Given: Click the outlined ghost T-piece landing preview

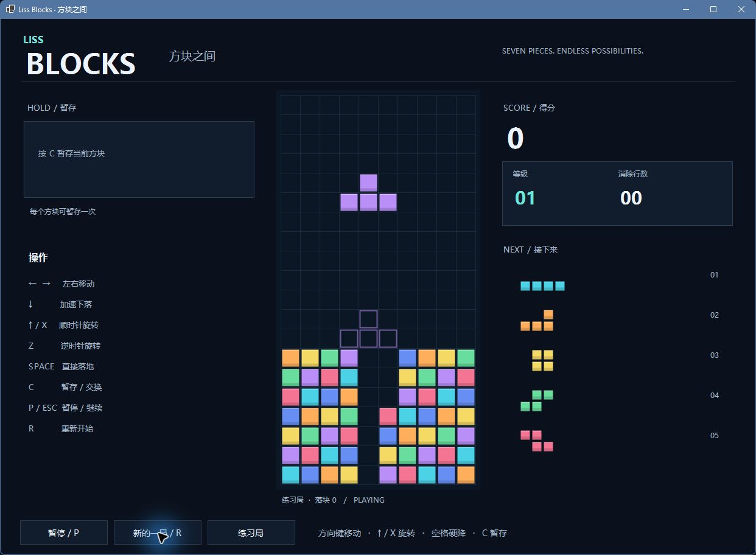Looking at the screenshot, I should click(368, 329).
